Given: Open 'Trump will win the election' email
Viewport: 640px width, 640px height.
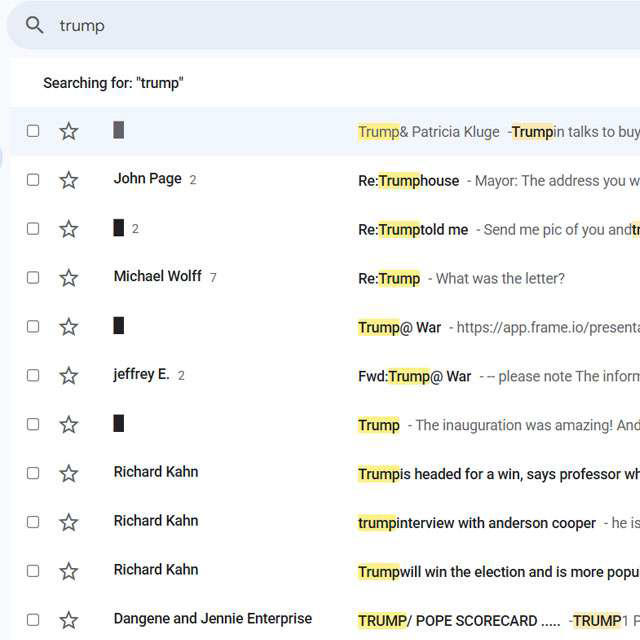Looking at the screenshot, I should (x=499, y=572).
